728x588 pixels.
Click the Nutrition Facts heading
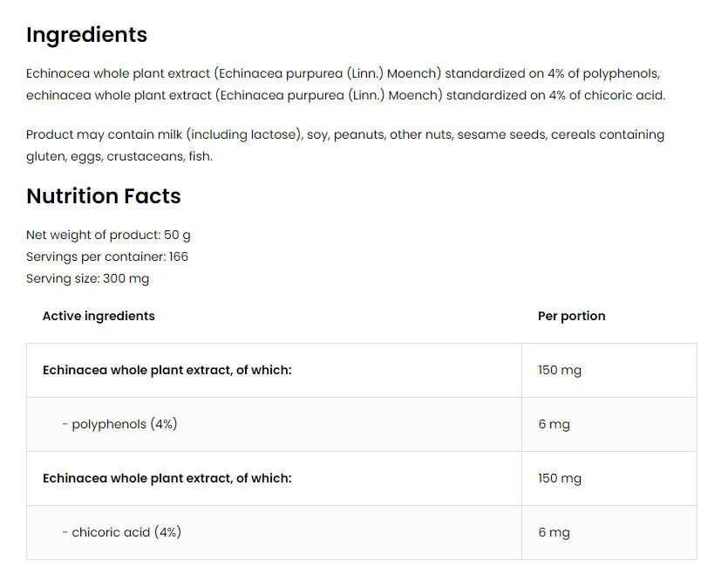pos(103,196)
